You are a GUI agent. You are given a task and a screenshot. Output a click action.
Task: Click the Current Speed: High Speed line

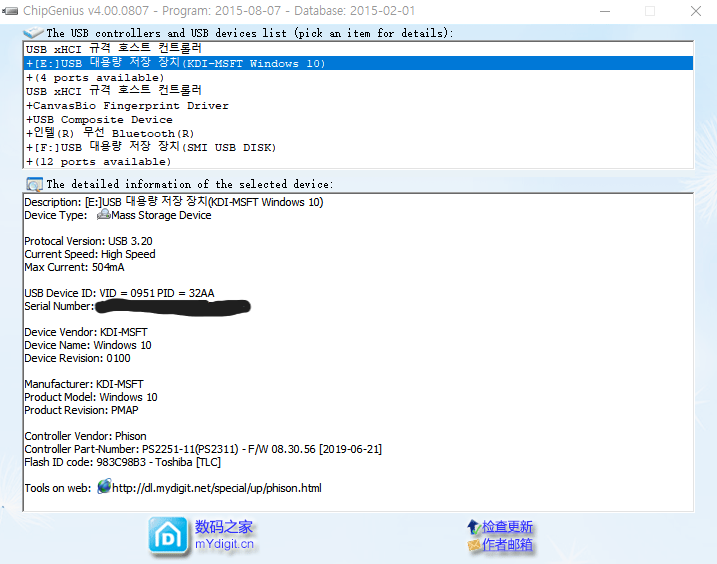tap(90, 254)
